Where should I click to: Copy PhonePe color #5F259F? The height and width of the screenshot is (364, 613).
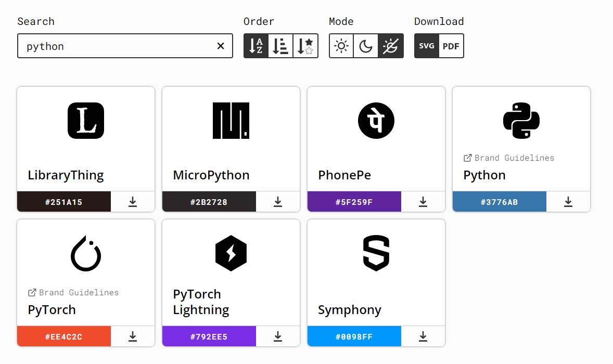click(x=354, y=202)
